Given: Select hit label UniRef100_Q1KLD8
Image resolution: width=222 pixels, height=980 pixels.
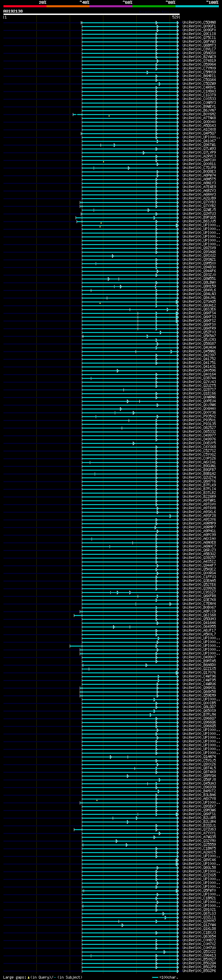Looking at the screenshot, I should 199,929.
